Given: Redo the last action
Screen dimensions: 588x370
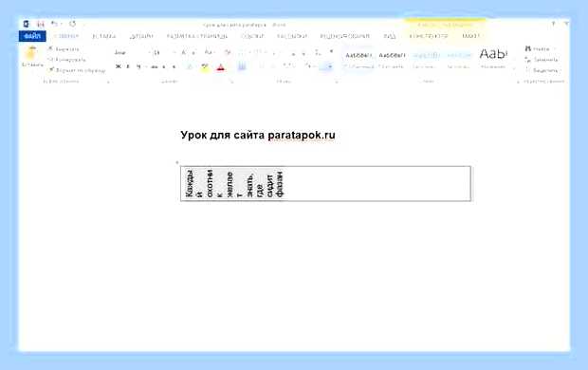Looking at the screenshot, I should pyautogui.click(x=72, y=24).
